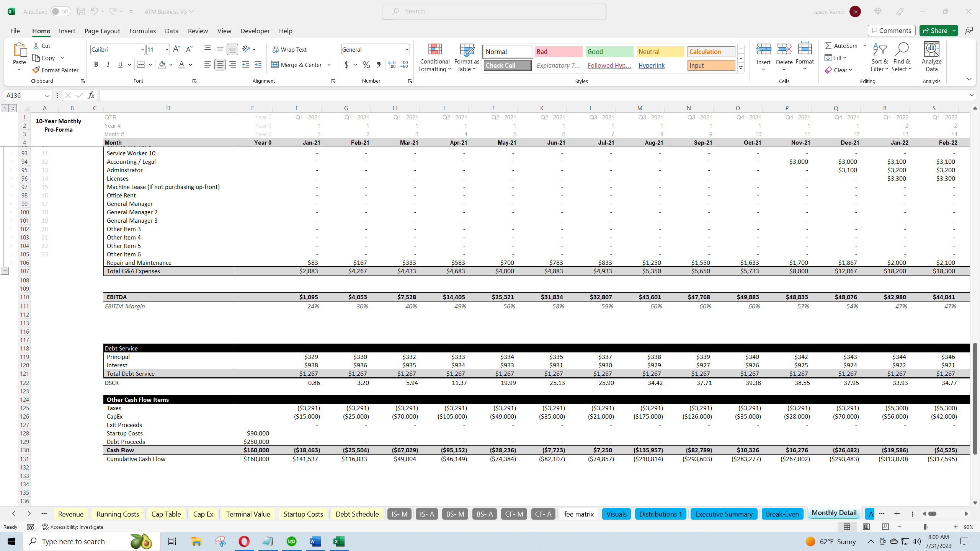Click the Format Painter brush
The image size is (980, 551).
pyautogui.click(x=36, y=70)
